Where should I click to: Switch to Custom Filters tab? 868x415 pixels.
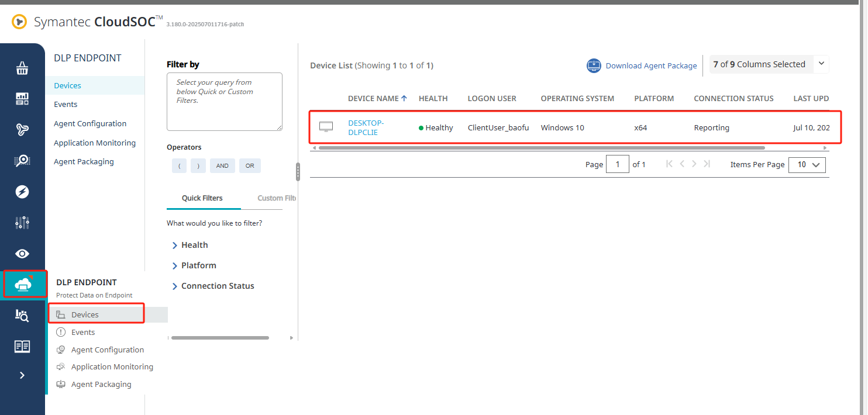tap(277, 198)
